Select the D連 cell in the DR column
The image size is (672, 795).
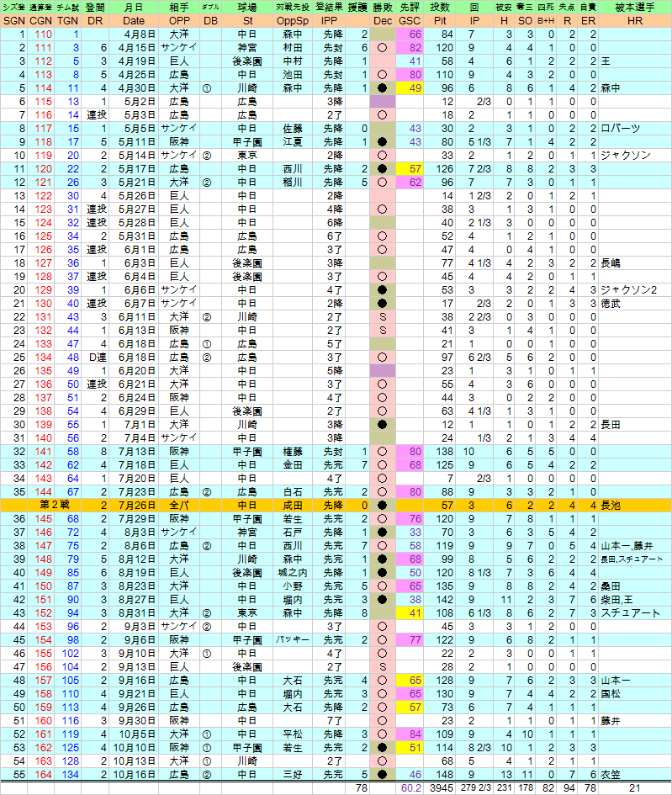pyautogui.click(x=95, y=358)
